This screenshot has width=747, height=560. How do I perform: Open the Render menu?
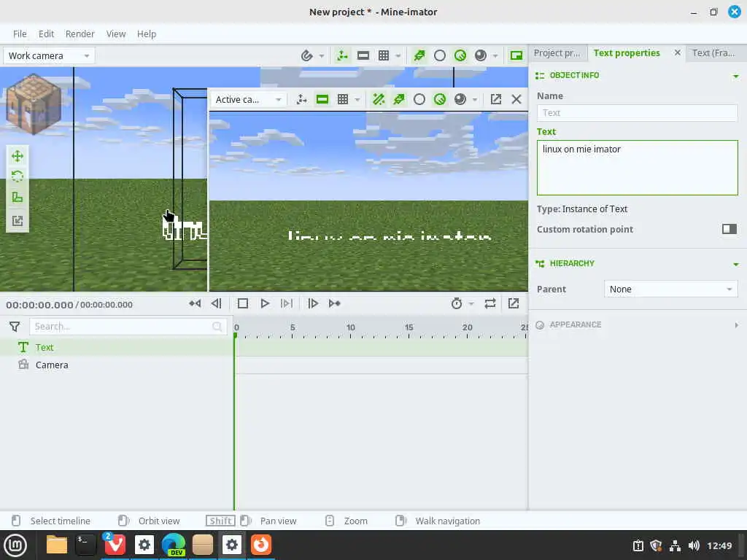click(80, 34)
